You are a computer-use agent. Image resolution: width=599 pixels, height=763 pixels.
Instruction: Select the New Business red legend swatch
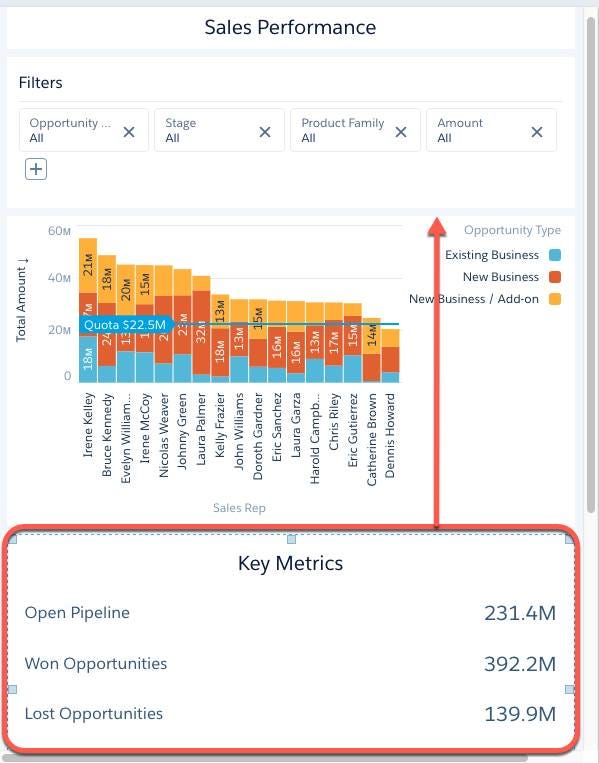tap(555, 277)
